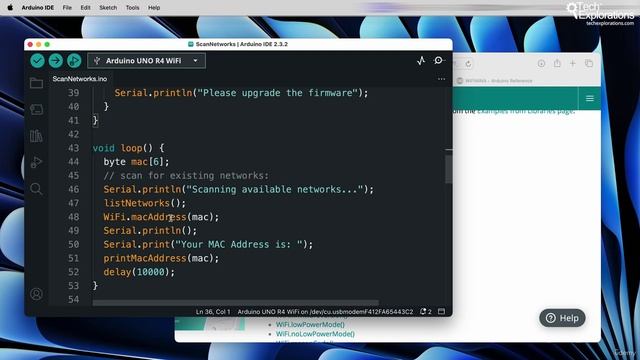Click the 'WiFi.macAddress(mac);' line
The image size is (640, 360).
(161, 217)
